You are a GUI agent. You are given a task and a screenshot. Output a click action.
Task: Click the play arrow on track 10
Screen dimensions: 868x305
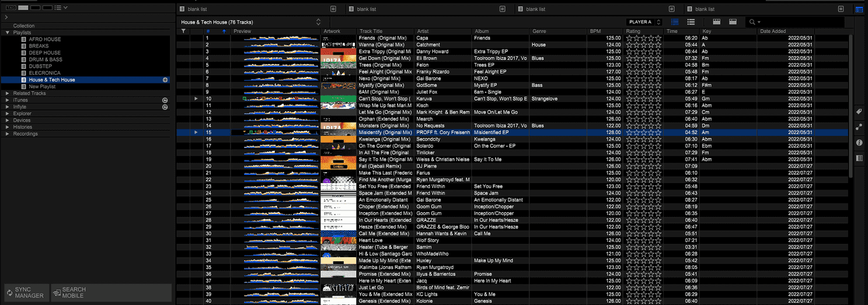pos(197,99)
